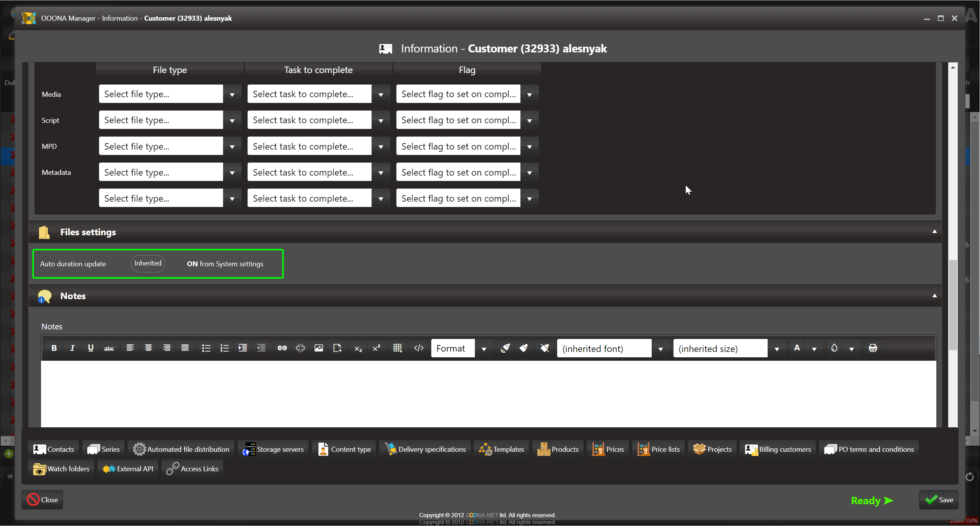
Task: Open HTML source view icon
Action: coord(419,348)
